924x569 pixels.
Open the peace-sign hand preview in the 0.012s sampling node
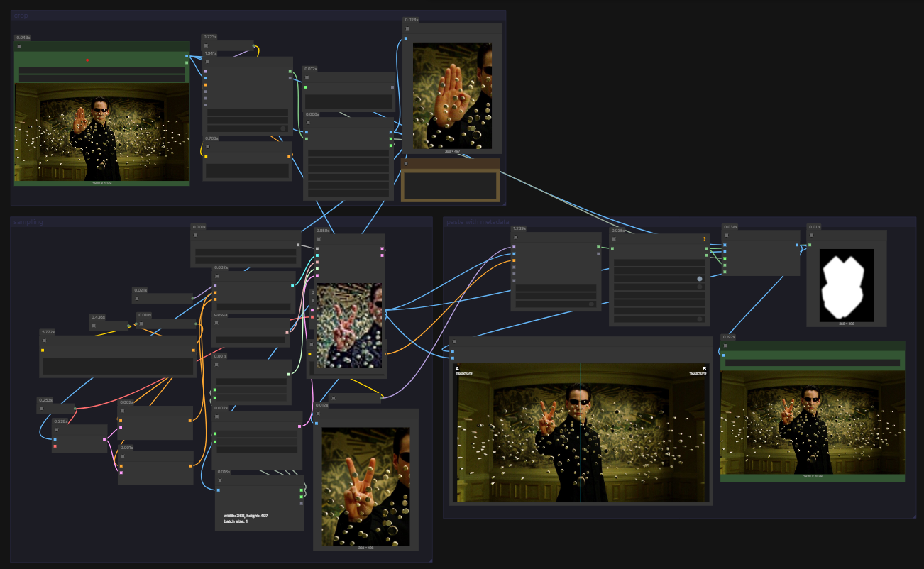coord(366,486)
